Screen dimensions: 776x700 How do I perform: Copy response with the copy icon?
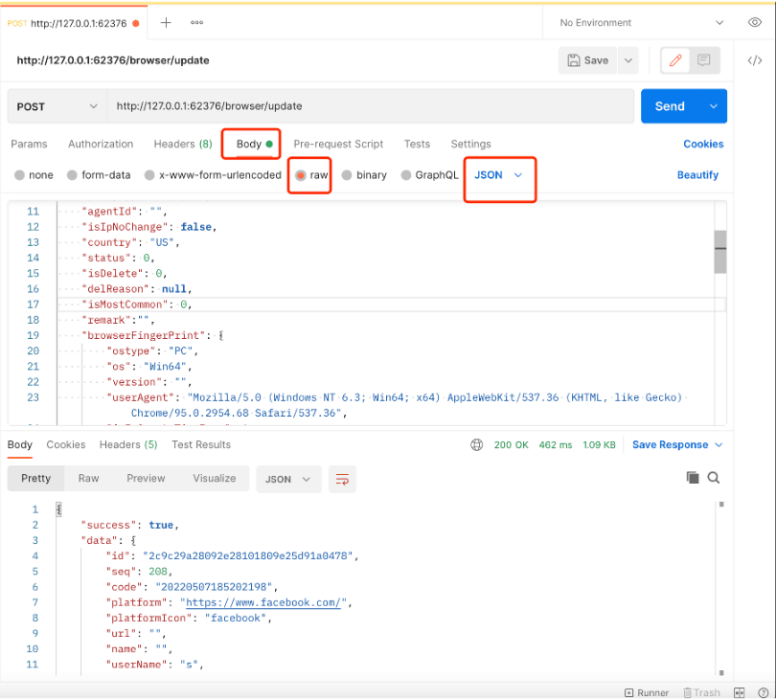coord(693,478)
